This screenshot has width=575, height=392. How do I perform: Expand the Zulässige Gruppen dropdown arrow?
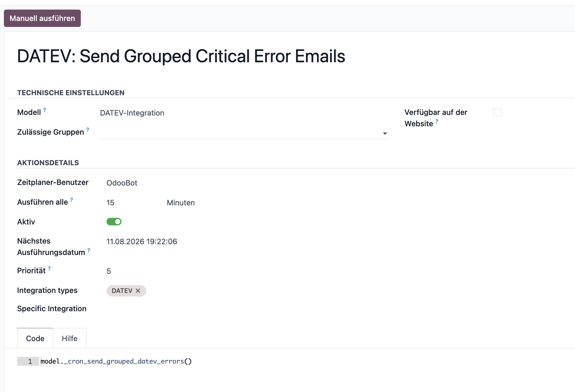click(385, 133)
